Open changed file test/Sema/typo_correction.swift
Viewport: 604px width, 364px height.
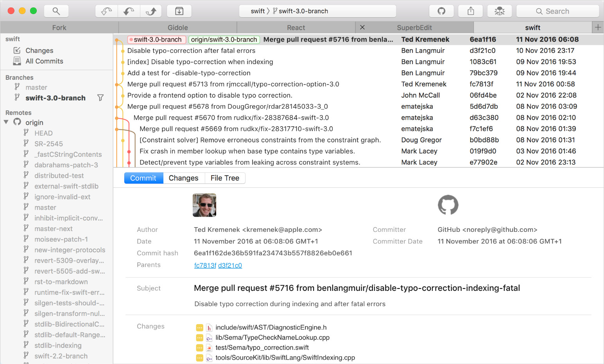coord(262,348)
